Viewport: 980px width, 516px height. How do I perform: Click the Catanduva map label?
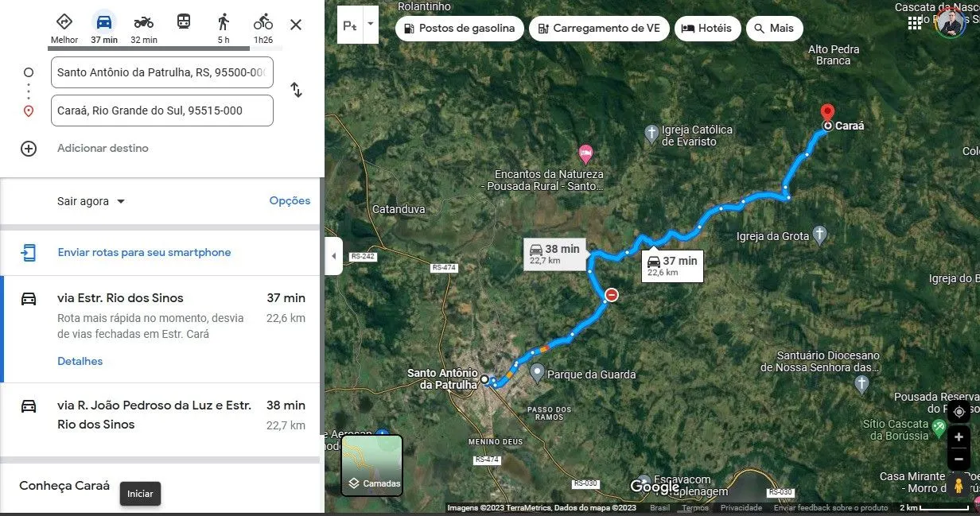click(x=399, y=209)
